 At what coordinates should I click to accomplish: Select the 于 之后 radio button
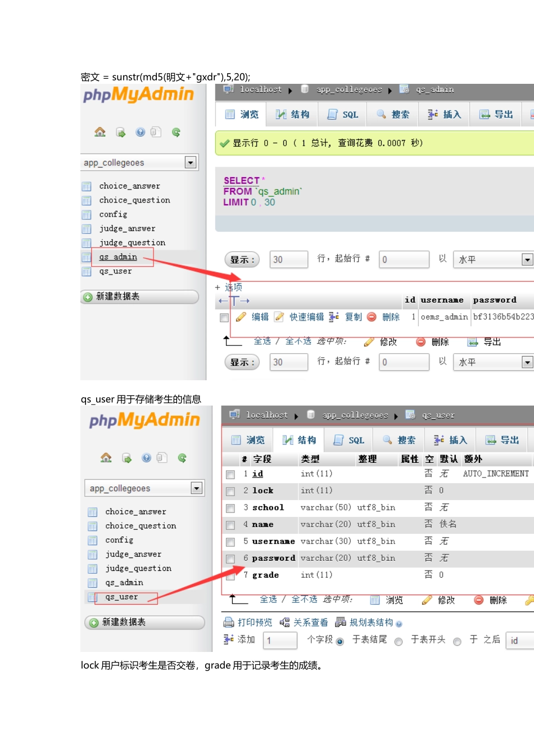coord(457,642)
